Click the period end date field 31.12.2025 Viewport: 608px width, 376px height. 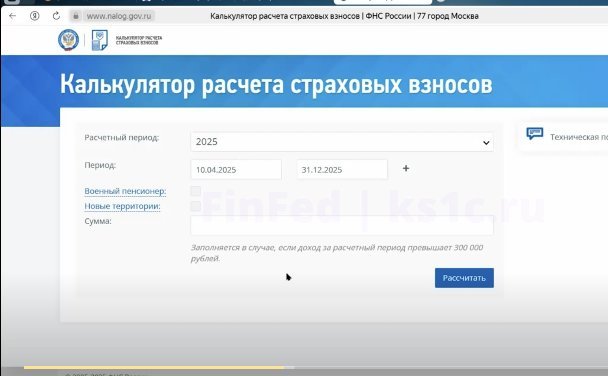[342, 169]
